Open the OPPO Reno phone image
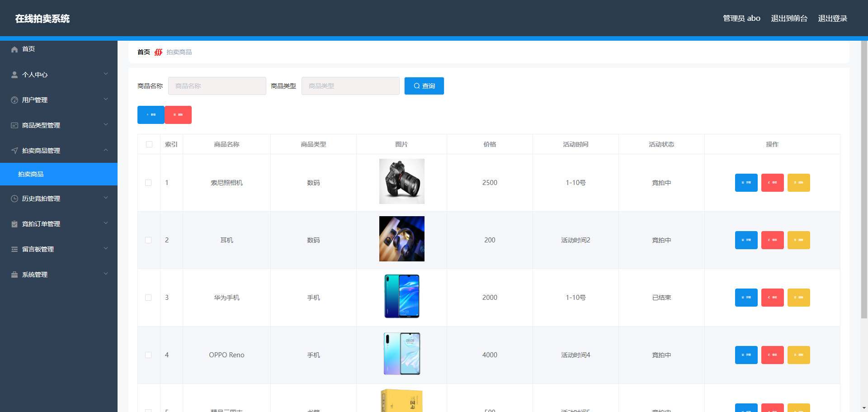The image size is (868, 412). 402,354
